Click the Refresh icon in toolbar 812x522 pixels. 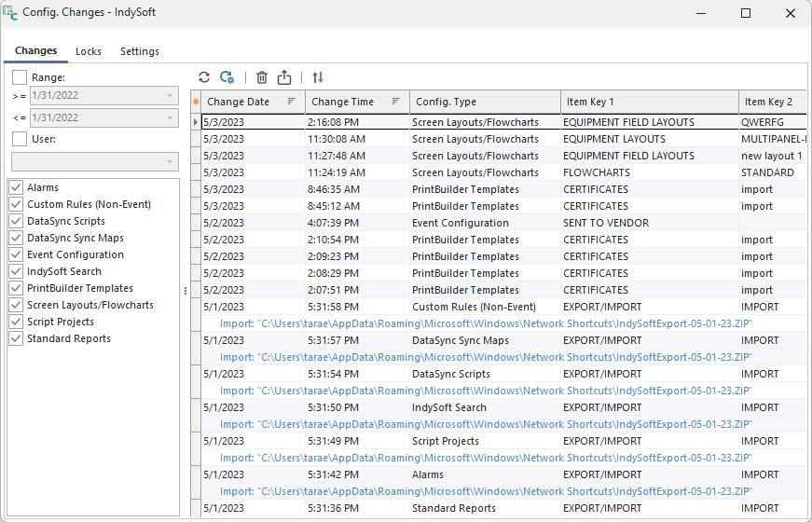click(x=204, y=77)
